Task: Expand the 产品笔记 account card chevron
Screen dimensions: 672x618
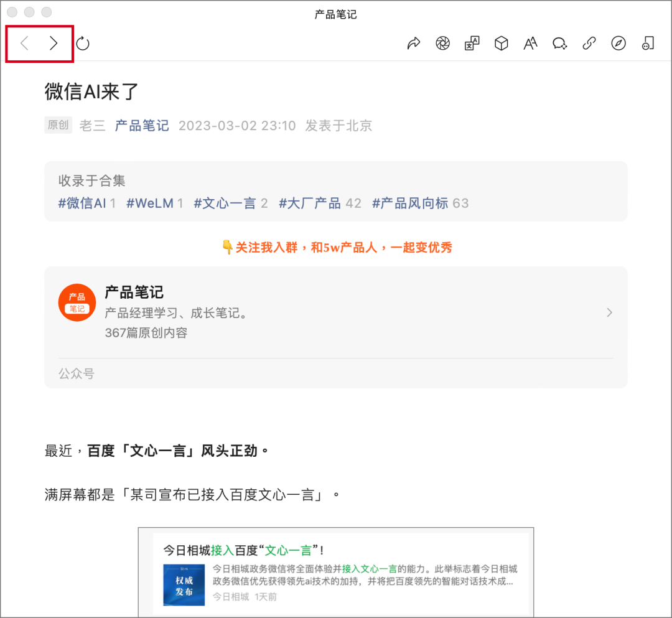Action: 609,312
